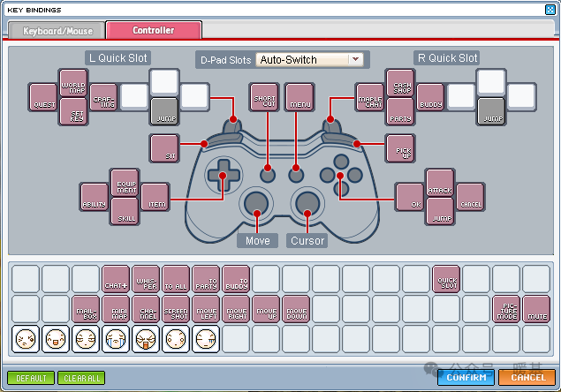Pick the Channel key from the pool
Screen dimensions: 561x392
tap(146, 309)
